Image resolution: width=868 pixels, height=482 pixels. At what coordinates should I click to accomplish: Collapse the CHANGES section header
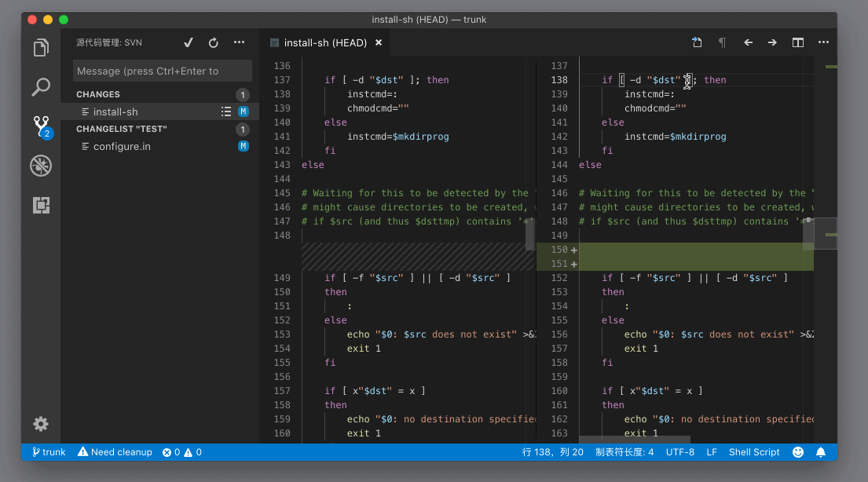[x=98, y=94]
